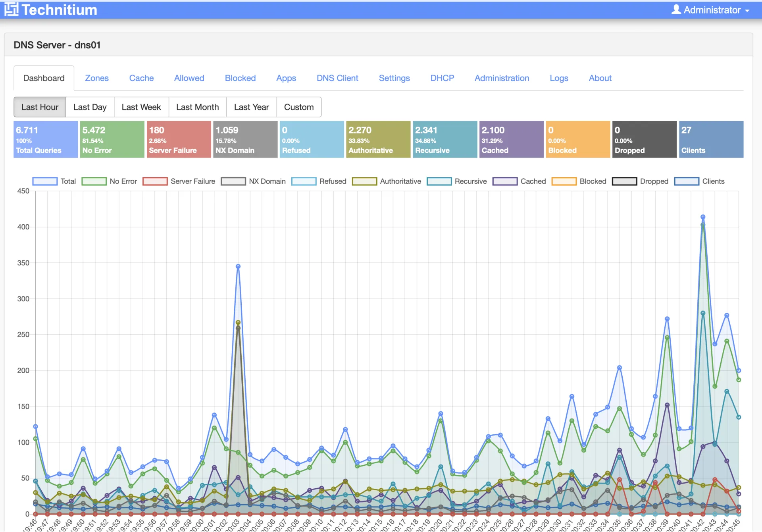Click the Administrator user icon
Viewport: 762px width, 532px height.
click(676, 10)
